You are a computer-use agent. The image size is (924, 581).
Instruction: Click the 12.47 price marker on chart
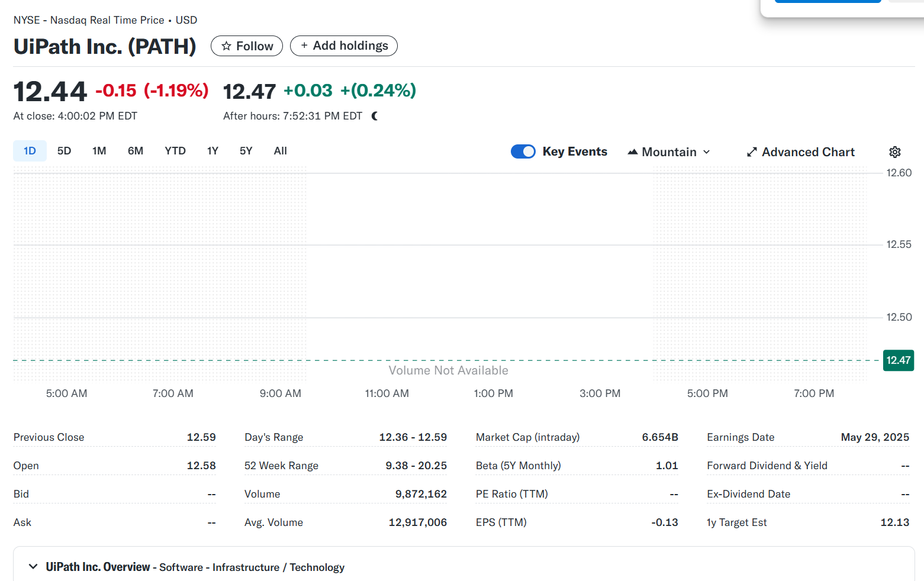click(x=899, y=360)
